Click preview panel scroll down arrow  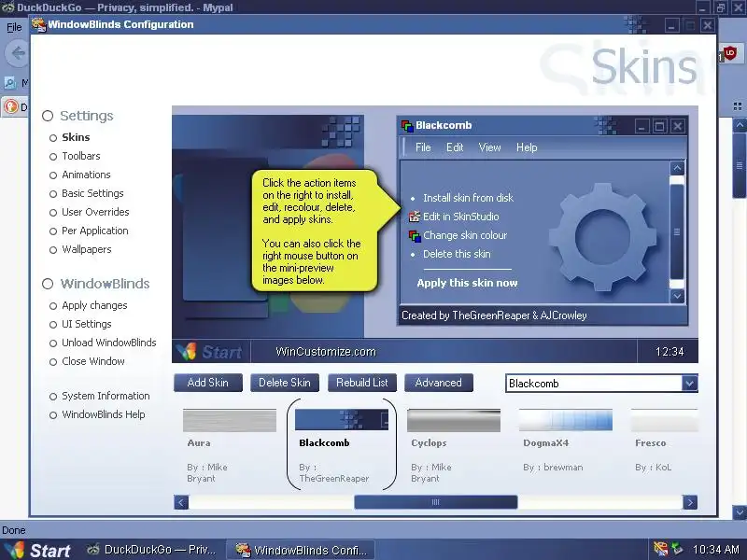(x=677, y=296)
